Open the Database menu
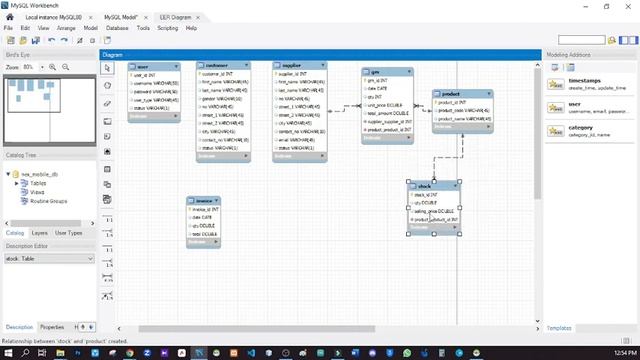 point(117,28)
